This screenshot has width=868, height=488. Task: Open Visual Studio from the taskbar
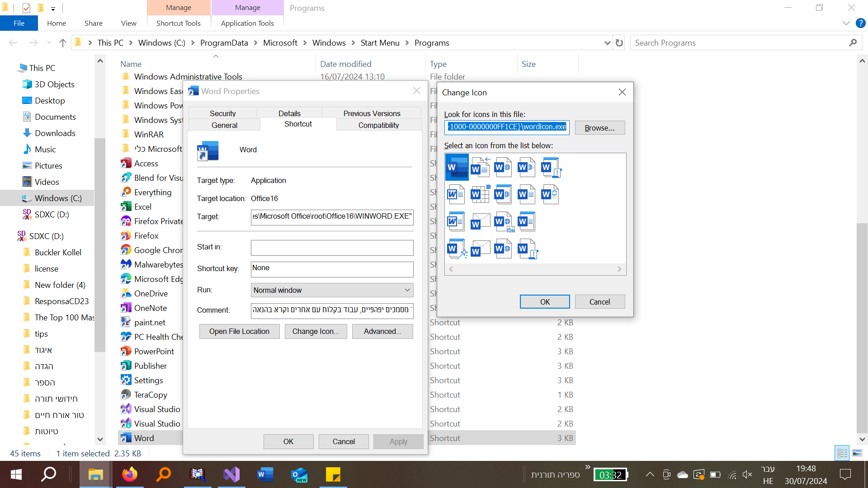point(231,474)
